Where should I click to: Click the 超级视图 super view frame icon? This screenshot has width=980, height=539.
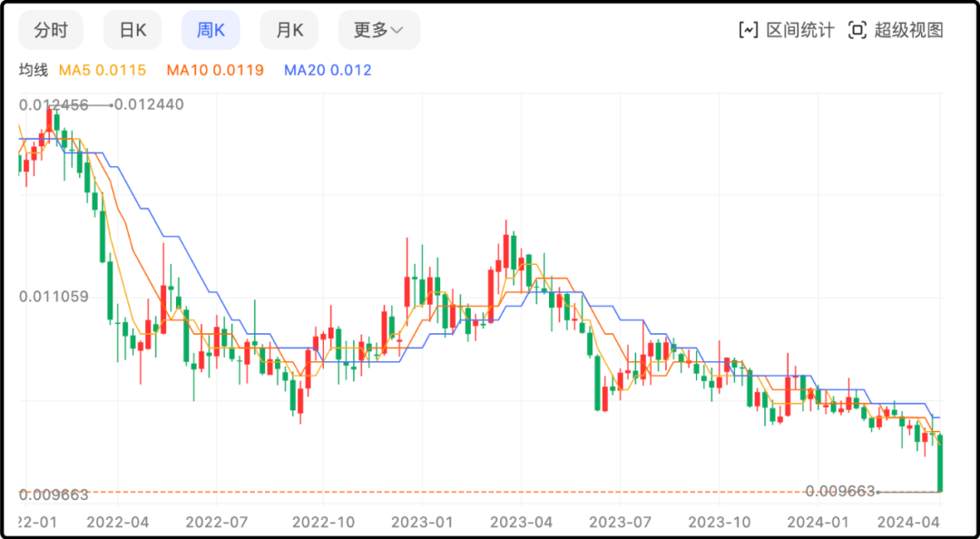coord(857,30)
